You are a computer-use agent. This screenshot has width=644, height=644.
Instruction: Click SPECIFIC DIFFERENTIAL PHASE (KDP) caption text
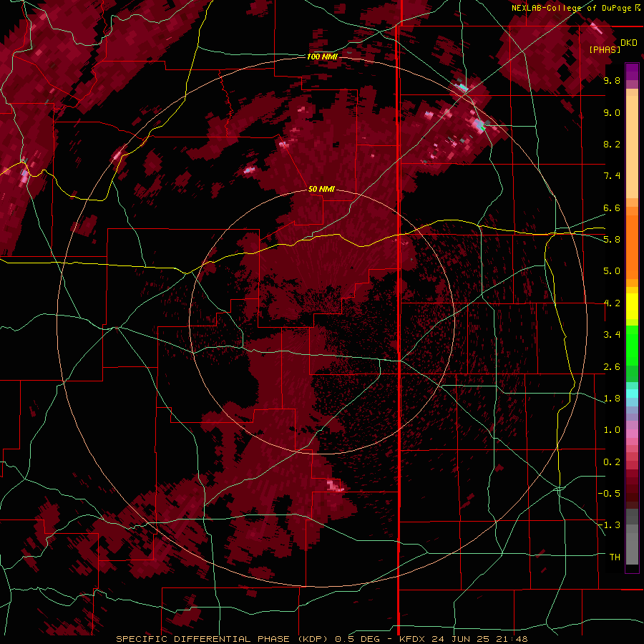(223, 639)
